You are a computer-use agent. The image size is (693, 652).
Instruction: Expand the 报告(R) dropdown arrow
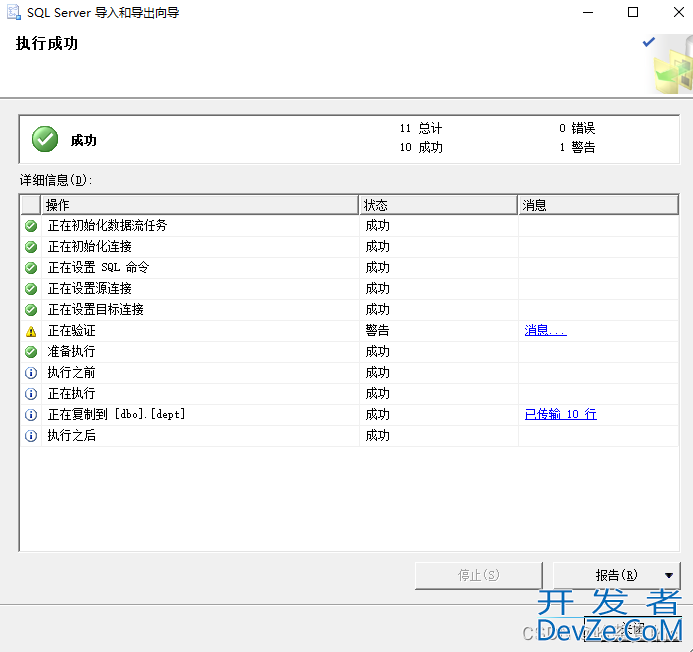(x=669, y=575)
